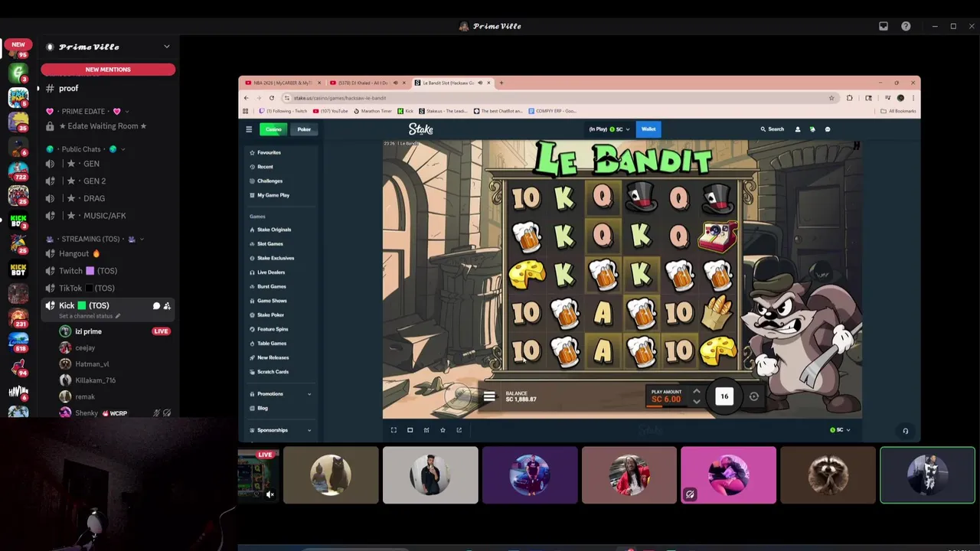Pop out the game window icon
This screenshot has width=980, height=551.
pos(459,430)
